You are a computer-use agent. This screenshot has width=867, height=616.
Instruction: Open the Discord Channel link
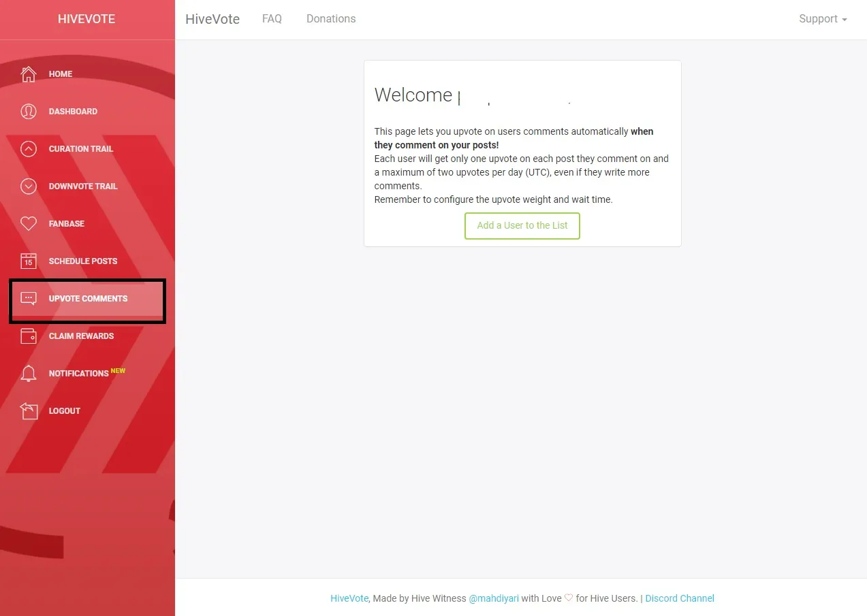(x=680, y=598)
